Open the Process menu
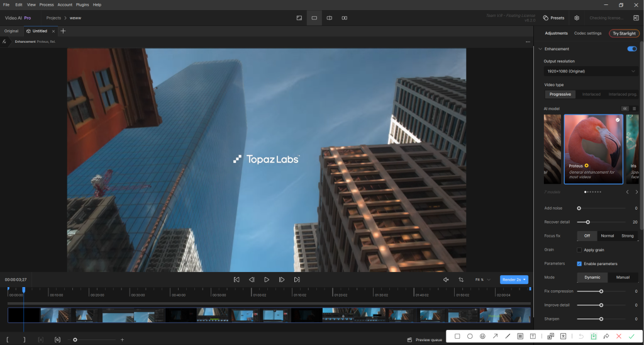This screenshot has height=345, width=644. pyautogui.click(x=47, y=4)
